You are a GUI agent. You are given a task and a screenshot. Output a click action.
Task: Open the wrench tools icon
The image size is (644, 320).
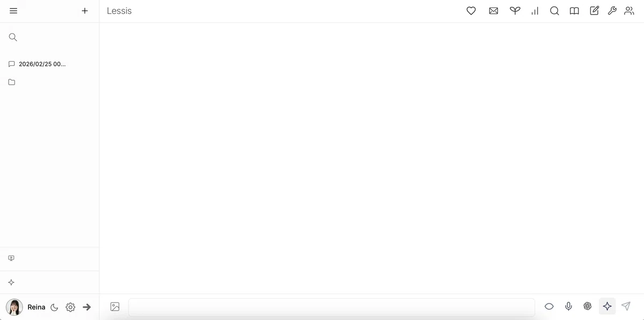click(x=612, y=11)
